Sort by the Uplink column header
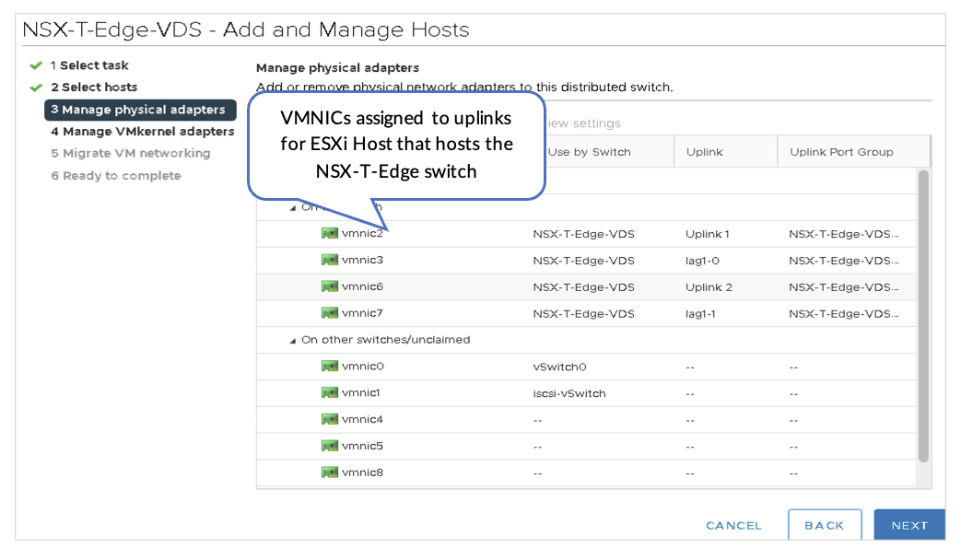This screenshot has height=560, width=973. 705,152
